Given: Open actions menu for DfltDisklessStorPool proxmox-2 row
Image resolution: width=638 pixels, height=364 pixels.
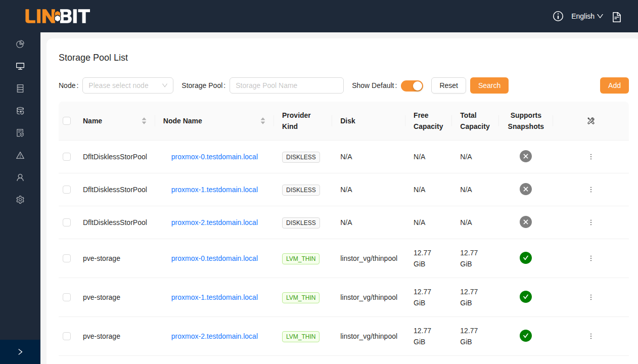Looking at the screenshot, I should tap(591, 222).
